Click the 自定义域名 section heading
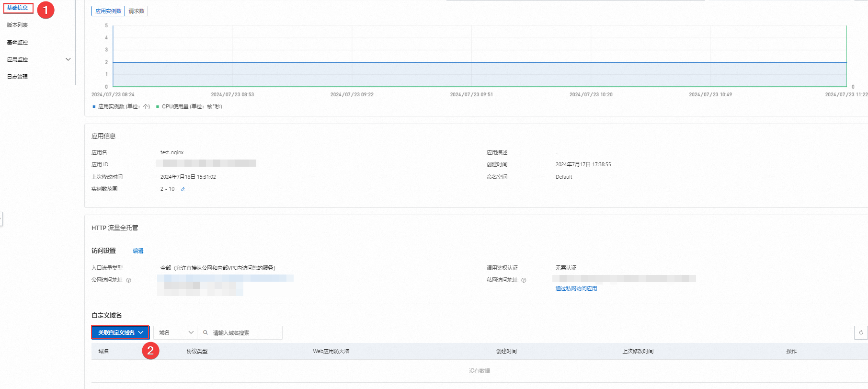This screenshot has width=868, height=389. tap(107, 315)
